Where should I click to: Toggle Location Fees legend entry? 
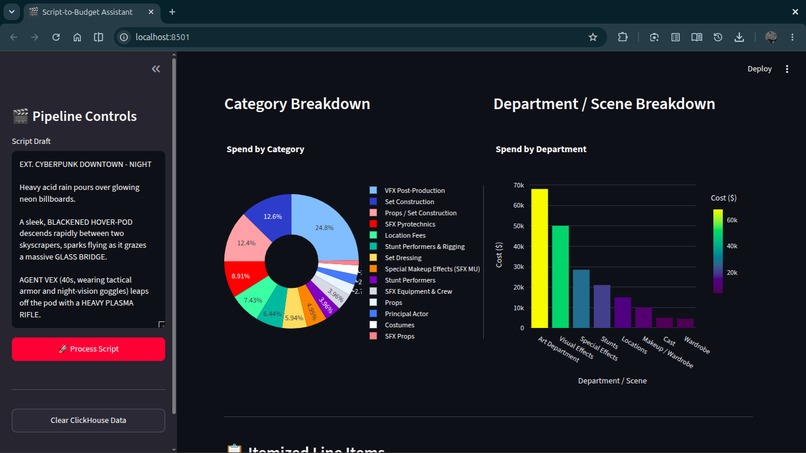click(397, 235)
